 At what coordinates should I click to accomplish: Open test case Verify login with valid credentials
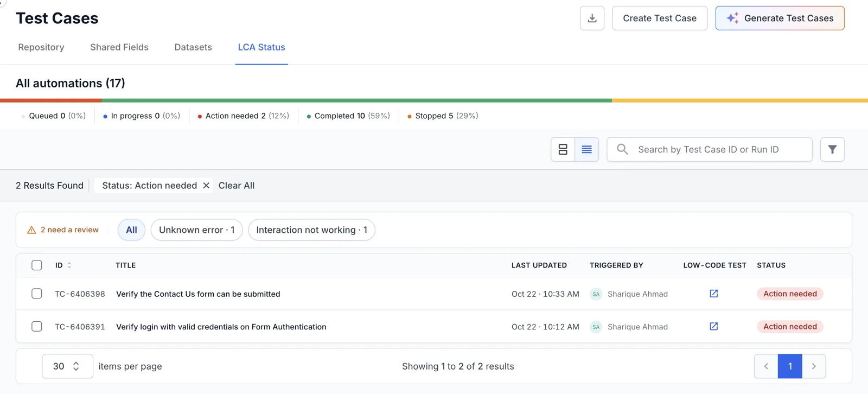pyautogui.click(x=221, y=327)
